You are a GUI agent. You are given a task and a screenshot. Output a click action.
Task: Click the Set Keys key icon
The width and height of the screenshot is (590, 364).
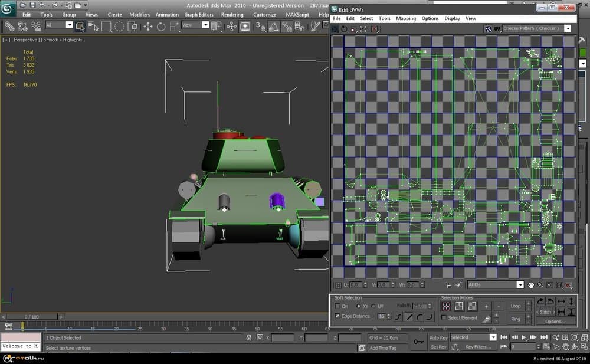coord(418,342)
